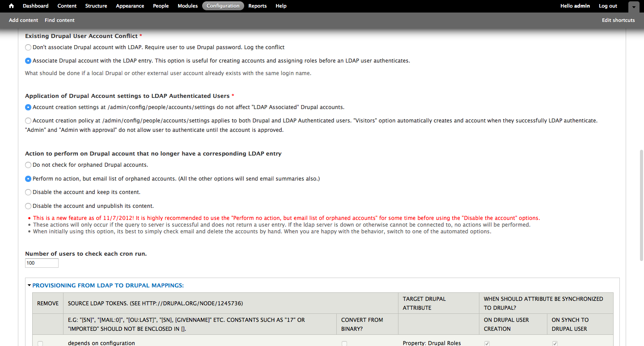The image size is (644, 346).
Task: Log out of the site
Action: click(x=608, y=6)
